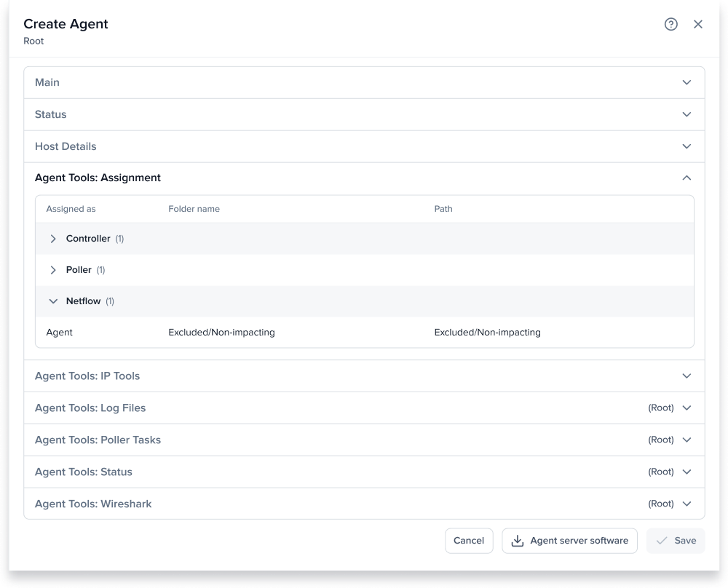
Task: Click the Agent Tools: IP Tools title
Action: tap(87, 376)
